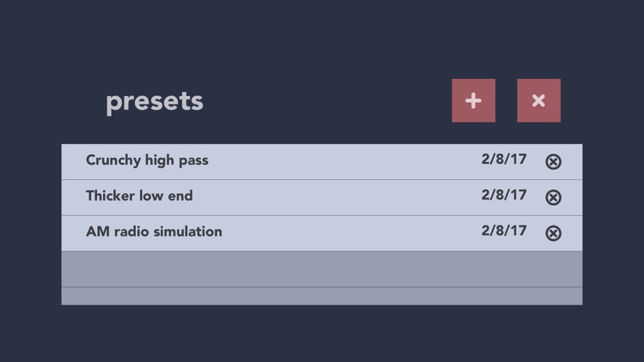Remove the AM radio simulation preset

tap(553, 233)
